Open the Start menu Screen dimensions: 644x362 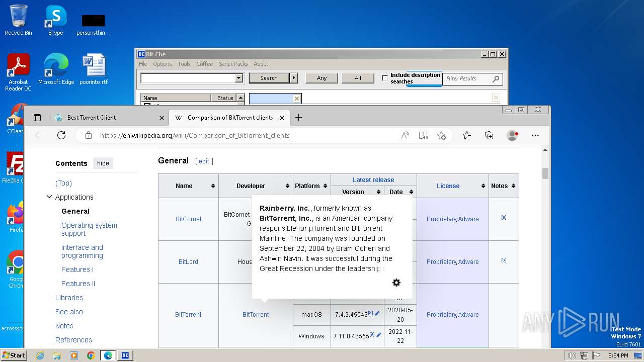click(14, 355)
